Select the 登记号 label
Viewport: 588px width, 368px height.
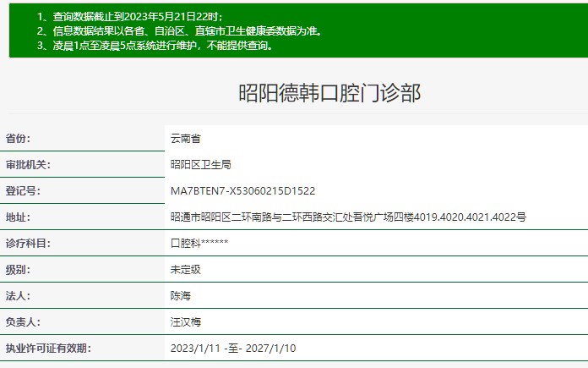[23, 190]
